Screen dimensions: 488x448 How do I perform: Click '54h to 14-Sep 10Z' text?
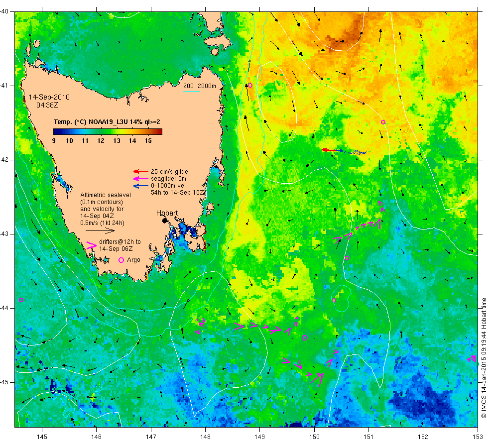point(177,193)
